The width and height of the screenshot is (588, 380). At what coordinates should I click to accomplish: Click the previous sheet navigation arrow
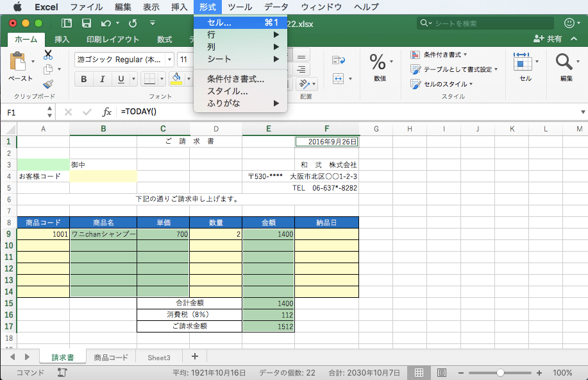pyautogui.click(x=12, y=357)
